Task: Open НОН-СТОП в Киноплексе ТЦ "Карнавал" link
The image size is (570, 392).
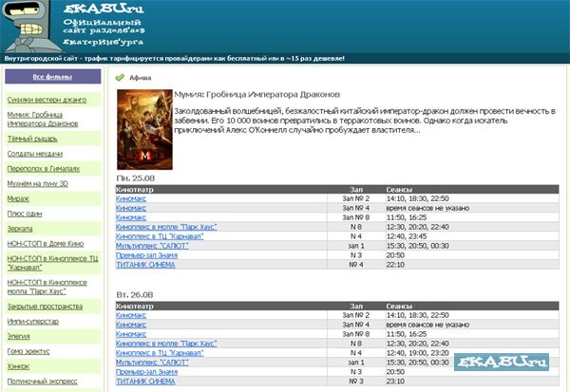Action: [x=52, y=263]
